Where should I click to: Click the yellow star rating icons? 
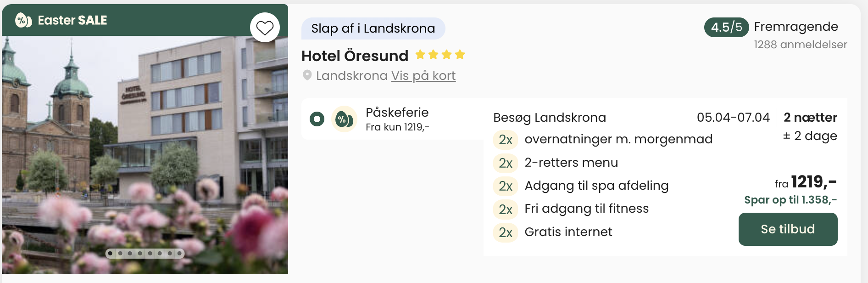pos(440,55)
